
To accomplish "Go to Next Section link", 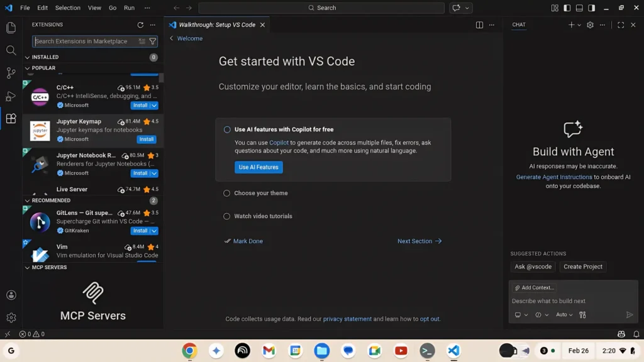I will 419,241.
